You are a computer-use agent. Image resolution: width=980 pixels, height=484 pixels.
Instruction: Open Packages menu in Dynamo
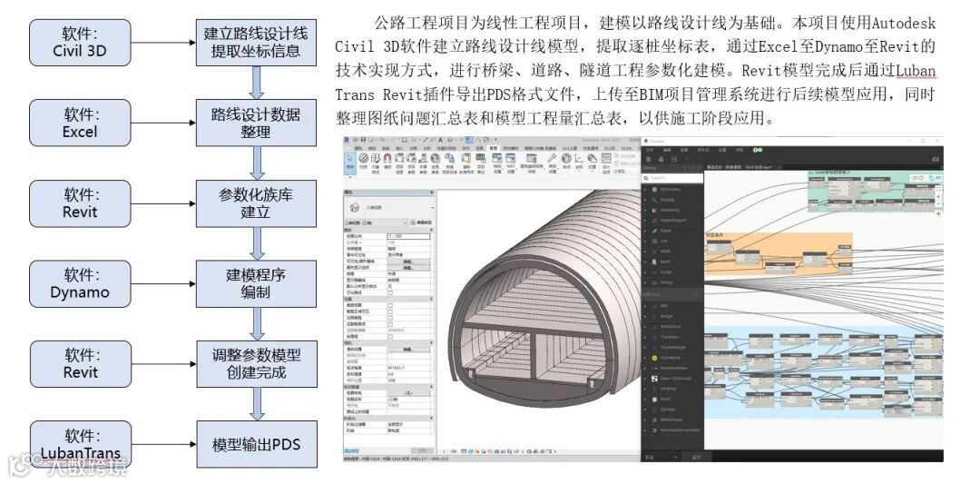point(703,150)
